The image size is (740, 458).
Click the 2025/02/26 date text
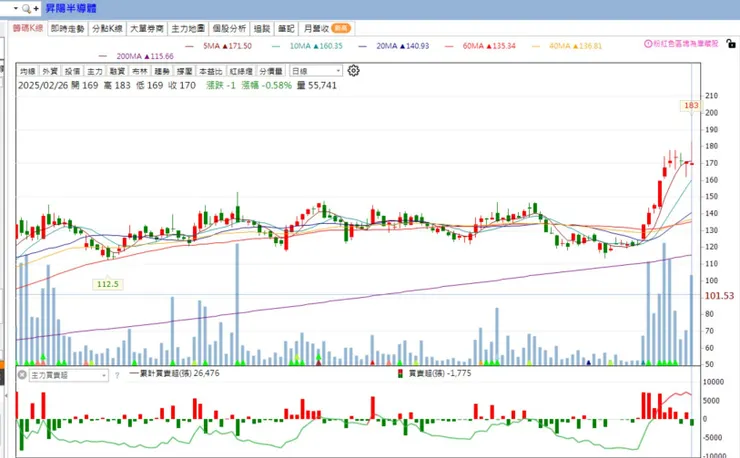coord(43,85)
